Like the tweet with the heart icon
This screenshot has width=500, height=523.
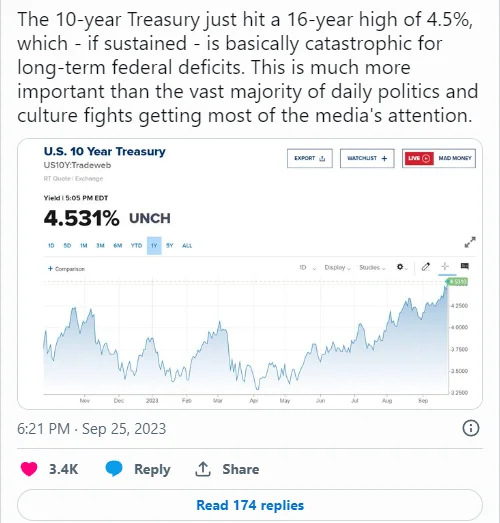click(29, 469)
